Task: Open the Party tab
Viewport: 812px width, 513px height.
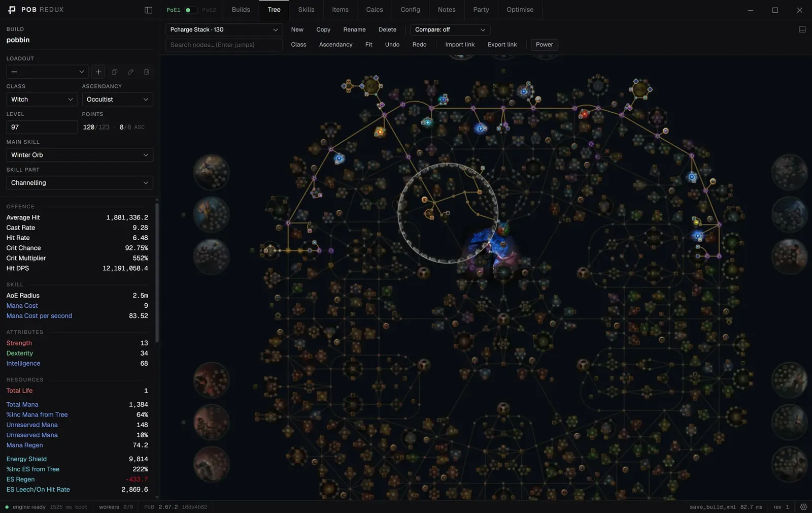Action: 481,10
